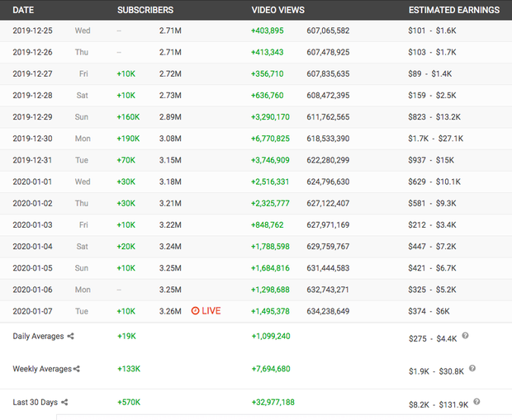Image resolution: width=512 pixels, height=420 pixels.
Task: Select the 2019-12-30 date cell
Action: pos(33,139)
